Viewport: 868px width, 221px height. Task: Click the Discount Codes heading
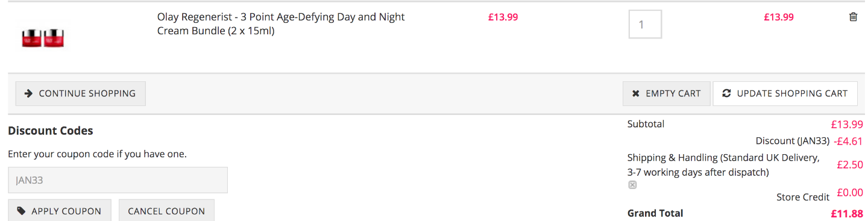51,131
